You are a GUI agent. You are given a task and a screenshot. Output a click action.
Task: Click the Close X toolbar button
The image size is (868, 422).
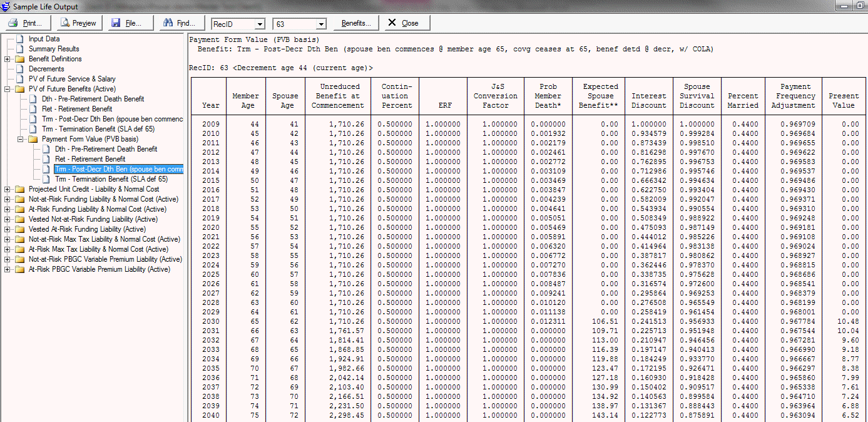(x=404, y=23)
